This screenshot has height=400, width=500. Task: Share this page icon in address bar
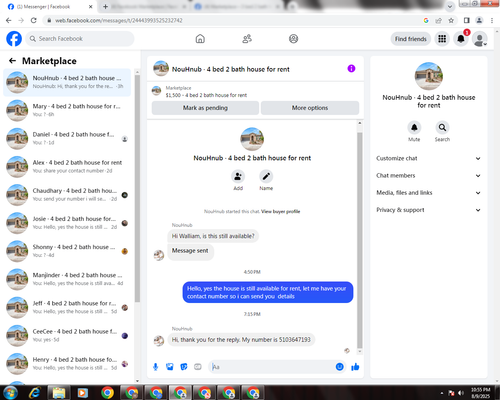(439, 20)
